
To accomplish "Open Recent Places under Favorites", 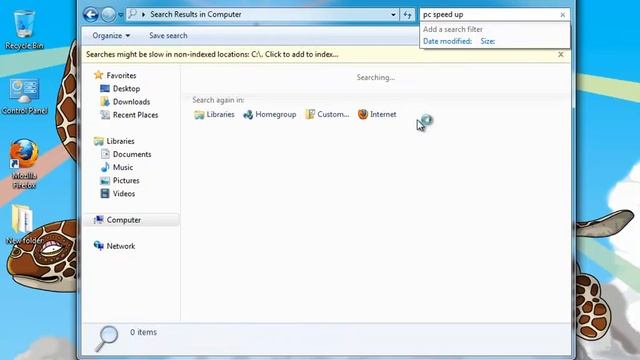I will (x=136, y=115).
